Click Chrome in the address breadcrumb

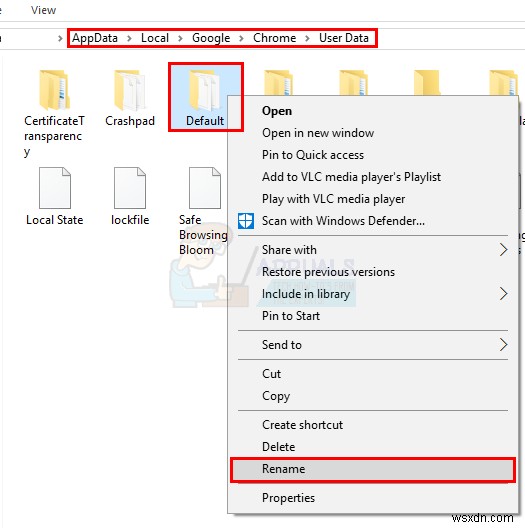tap(274, 38)
